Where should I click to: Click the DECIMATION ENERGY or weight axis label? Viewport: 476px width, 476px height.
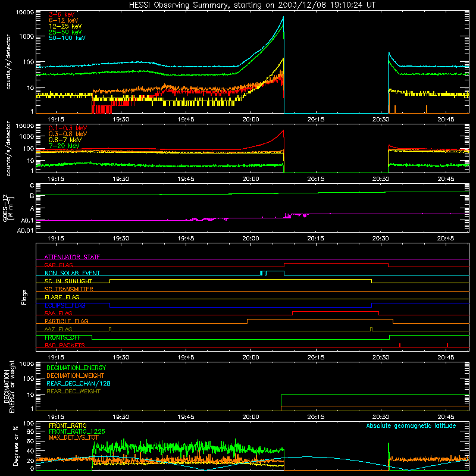click(x=9, y=386)
